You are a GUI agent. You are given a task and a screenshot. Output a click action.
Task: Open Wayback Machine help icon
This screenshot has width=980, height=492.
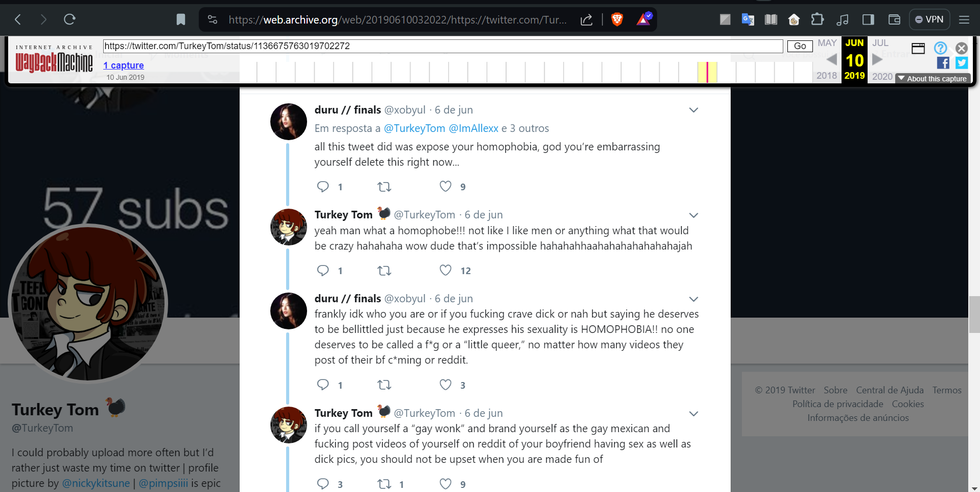tap(940, 48)
